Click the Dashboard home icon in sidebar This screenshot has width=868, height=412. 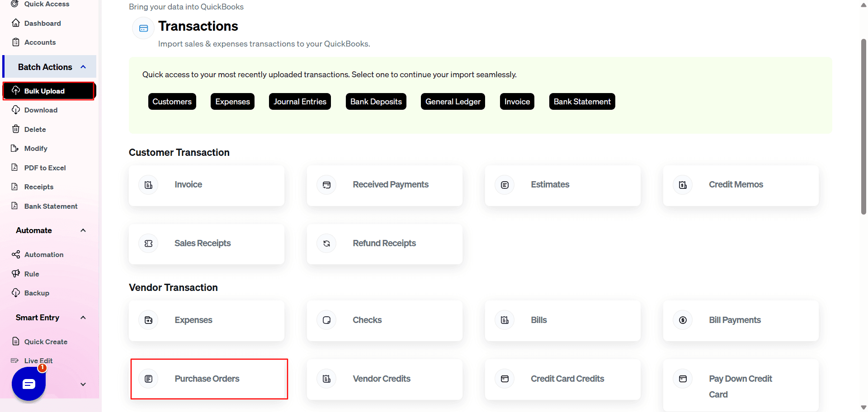16,23
